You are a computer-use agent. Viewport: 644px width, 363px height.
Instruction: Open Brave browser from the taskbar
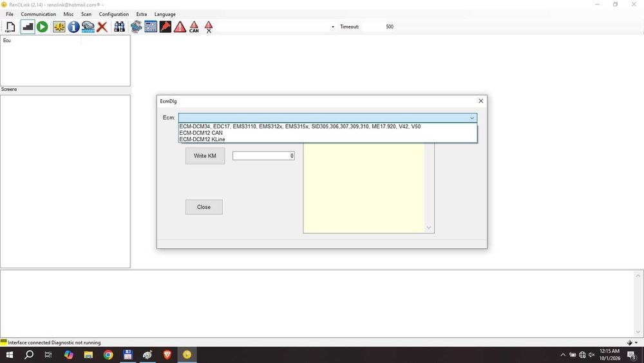click(167, 355)
